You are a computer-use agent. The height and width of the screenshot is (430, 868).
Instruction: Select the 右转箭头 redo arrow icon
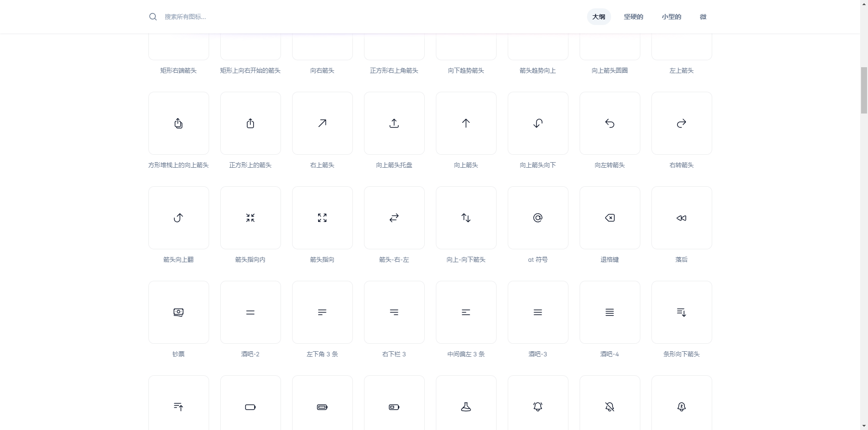pyautogui.click(x=682, y=123)
